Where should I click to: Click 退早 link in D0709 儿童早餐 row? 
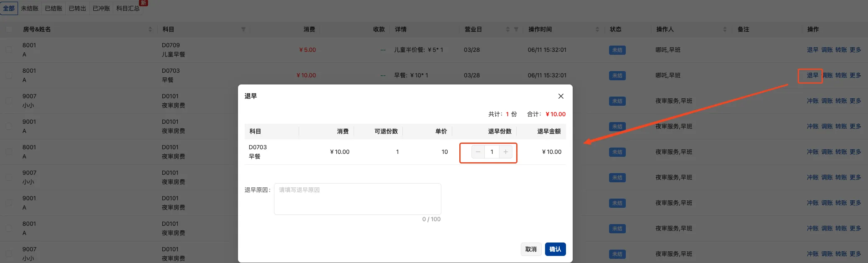tap(813, 50)
